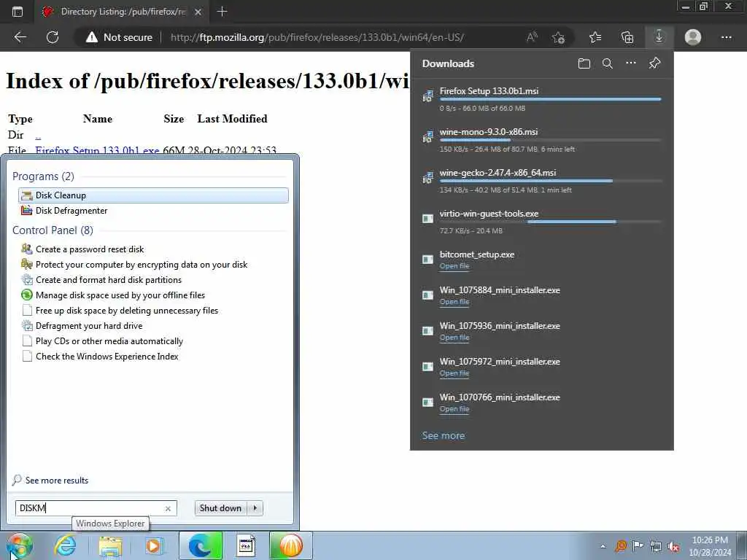Viewport: 747px width, 560px height.
Task: Open more options in Downloads panel
Action: coord(631,63)
